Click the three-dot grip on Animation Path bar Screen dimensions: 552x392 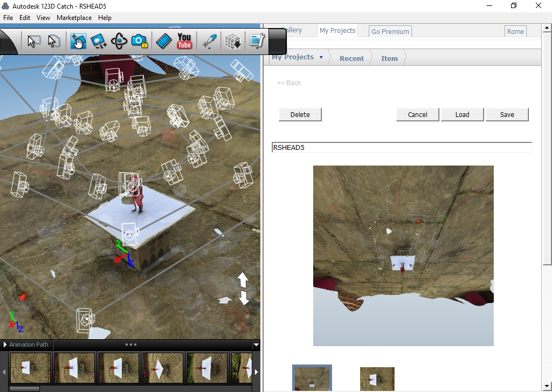click(130, 345)
